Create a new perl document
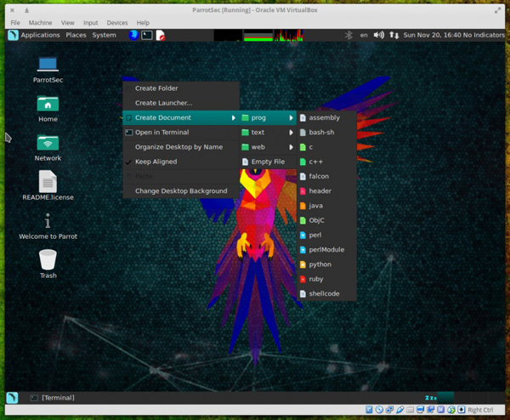 point(327,235)
